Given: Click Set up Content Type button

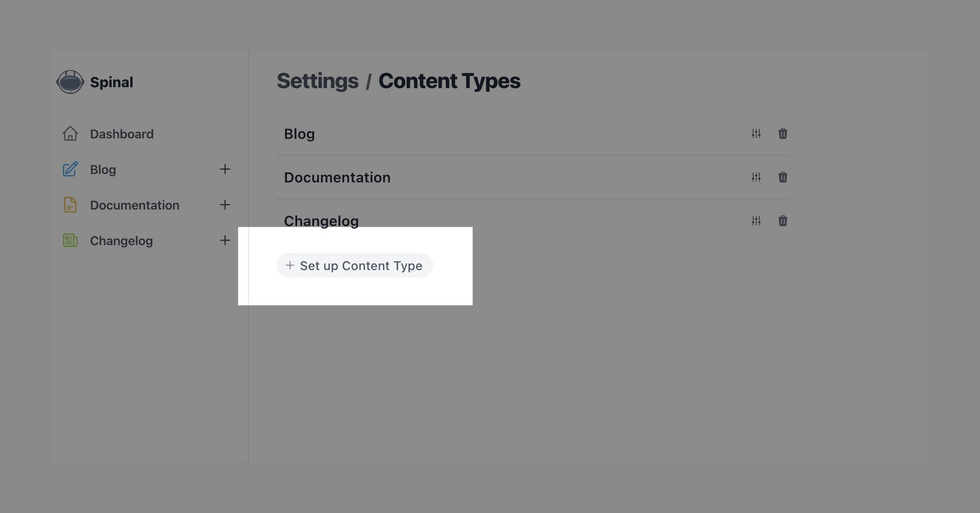Looking at the screenshot, I should pyautogui.click(x=355, y=266).
